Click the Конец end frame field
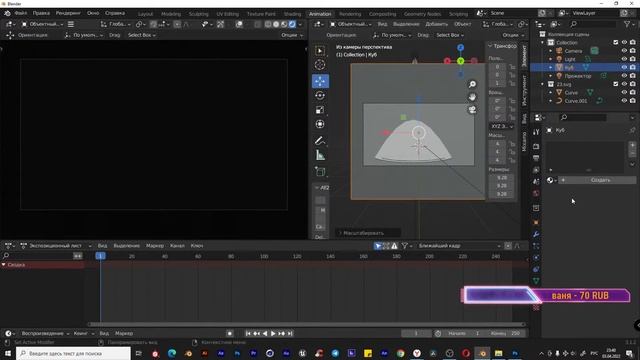The height and width of the screenshot is (360, 640). (506, 333)
